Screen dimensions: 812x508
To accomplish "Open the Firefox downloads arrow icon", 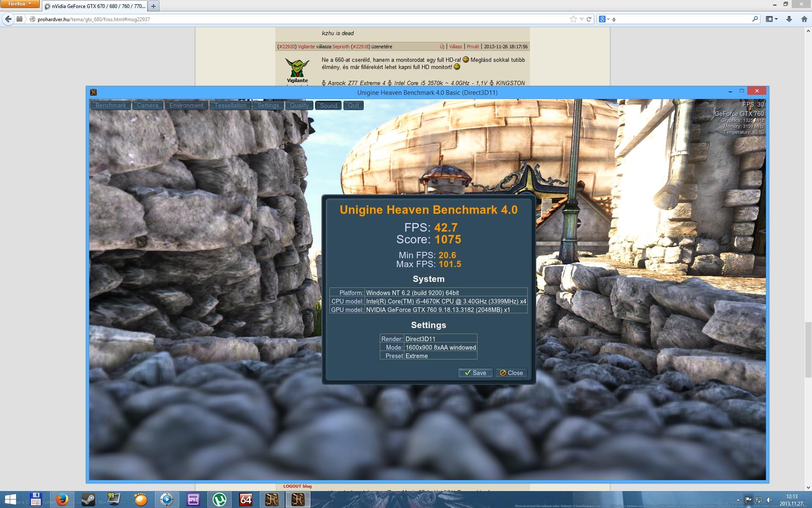I will (x=789, y=19).
